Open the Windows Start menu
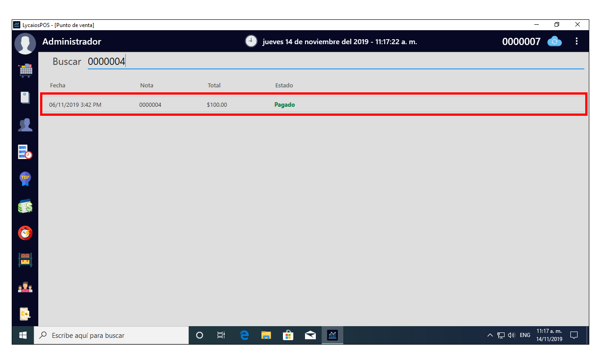Image resolution: width=601 pixels, height=364 pixels. tap(23, 335)
